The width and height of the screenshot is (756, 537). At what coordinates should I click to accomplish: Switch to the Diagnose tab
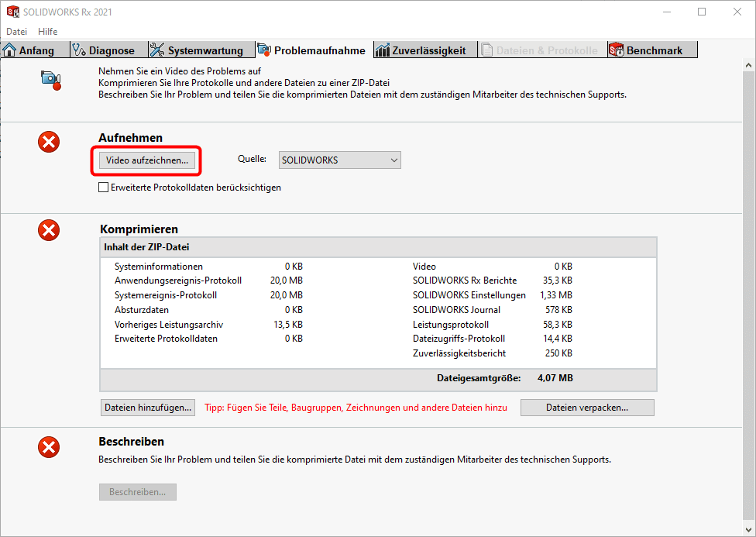(104, 50)
